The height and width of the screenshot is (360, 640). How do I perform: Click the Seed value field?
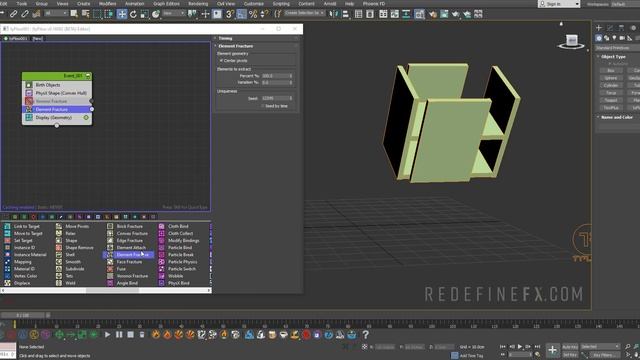pyautogui.click(x=277, y=98)
